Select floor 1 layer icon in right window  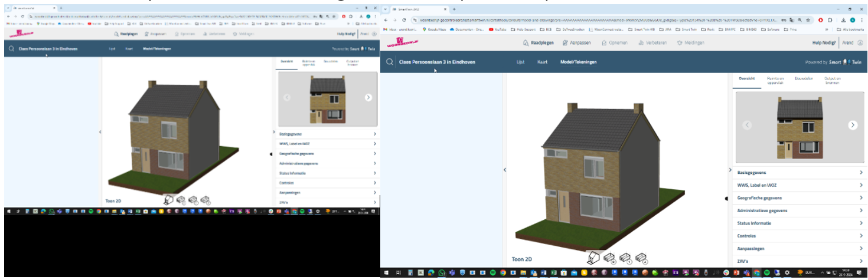click(x=625, y=257)
